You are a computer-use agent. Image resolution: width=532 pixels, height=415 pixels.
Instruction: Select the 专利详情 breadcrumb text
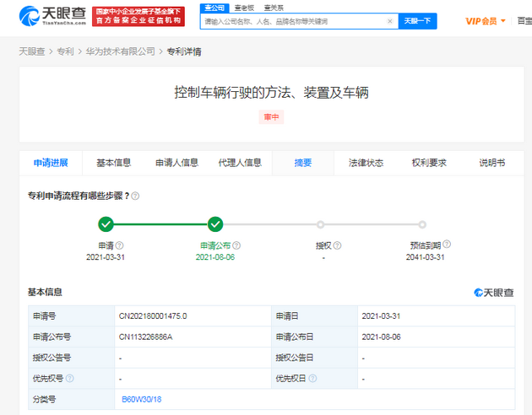coord(184,51)
